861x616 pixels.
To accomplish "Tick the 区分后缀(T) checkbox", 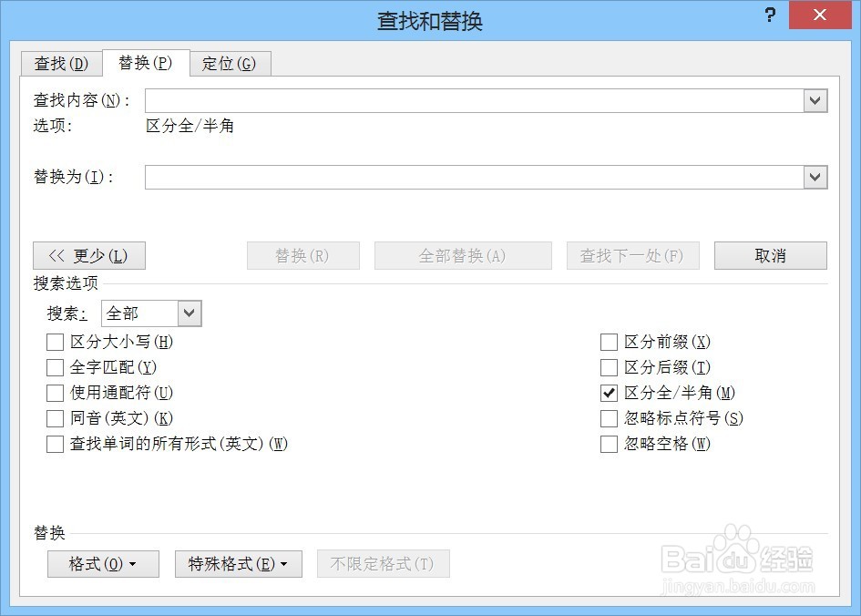I will pyautogui.click(x=609, y=367).
